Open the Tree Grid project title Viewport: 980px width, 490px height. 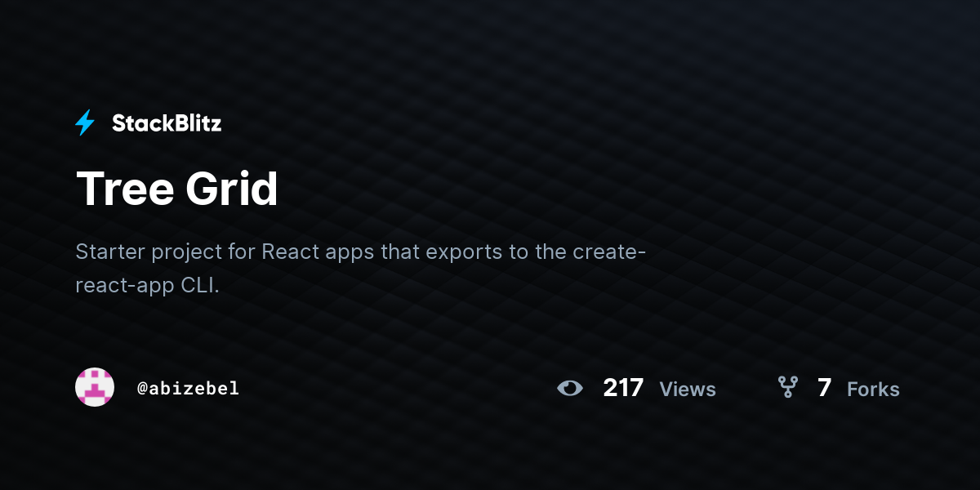pyautogui.click(x=177, y=189)
